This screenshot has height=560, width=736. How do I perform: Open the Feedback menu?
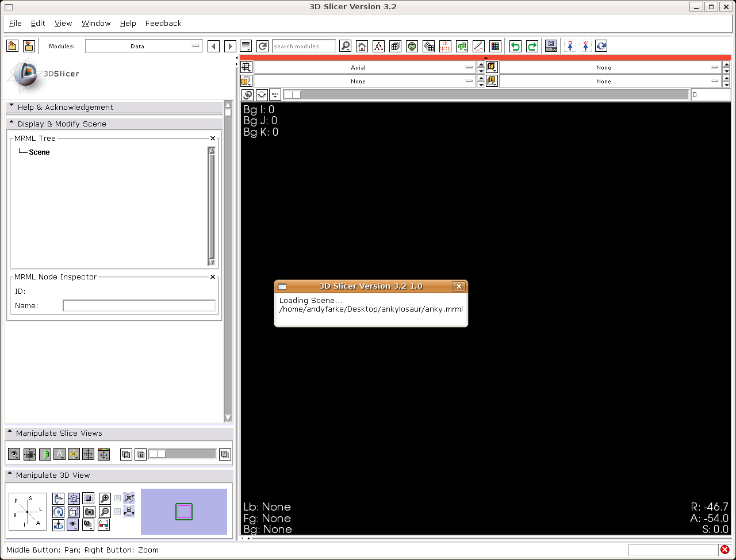[x=163, y=23]
